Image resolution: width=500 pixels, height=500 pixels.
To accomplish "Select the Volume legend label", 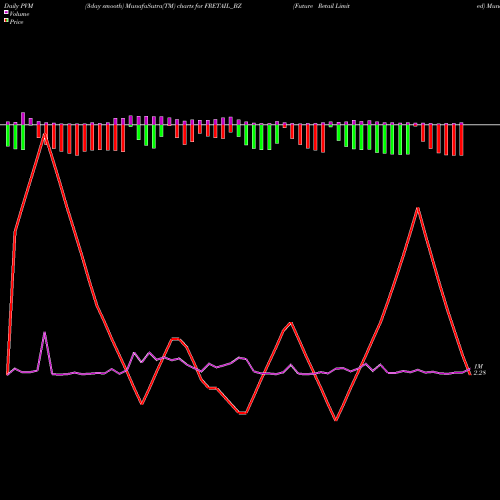I will [x=19, y=14].
